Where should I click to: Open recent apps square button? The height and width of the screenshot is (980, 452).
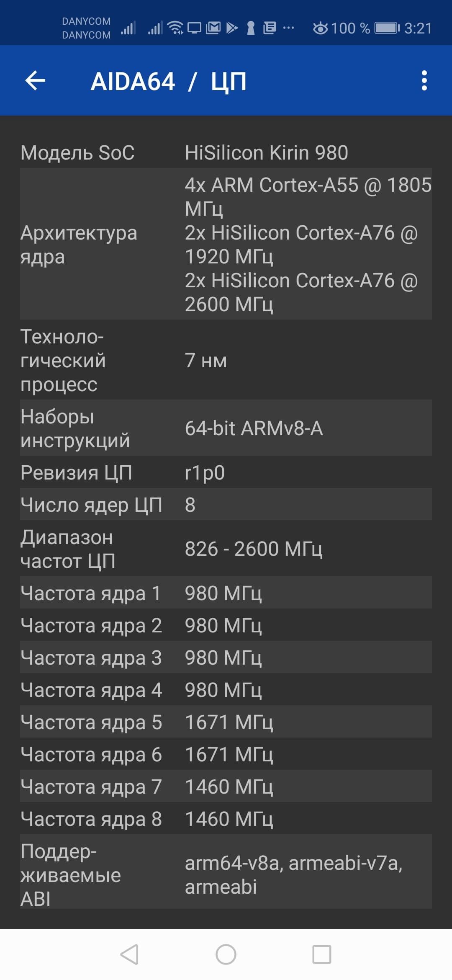tap(322, 954)
